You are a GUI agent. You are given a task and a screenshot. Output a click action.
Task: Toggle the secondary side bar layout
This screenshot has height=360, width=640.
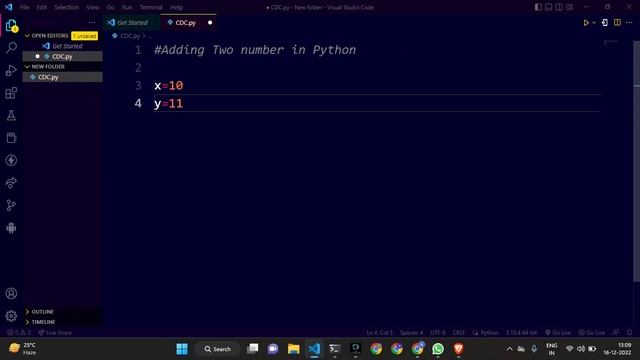click(x=559, y=7)
